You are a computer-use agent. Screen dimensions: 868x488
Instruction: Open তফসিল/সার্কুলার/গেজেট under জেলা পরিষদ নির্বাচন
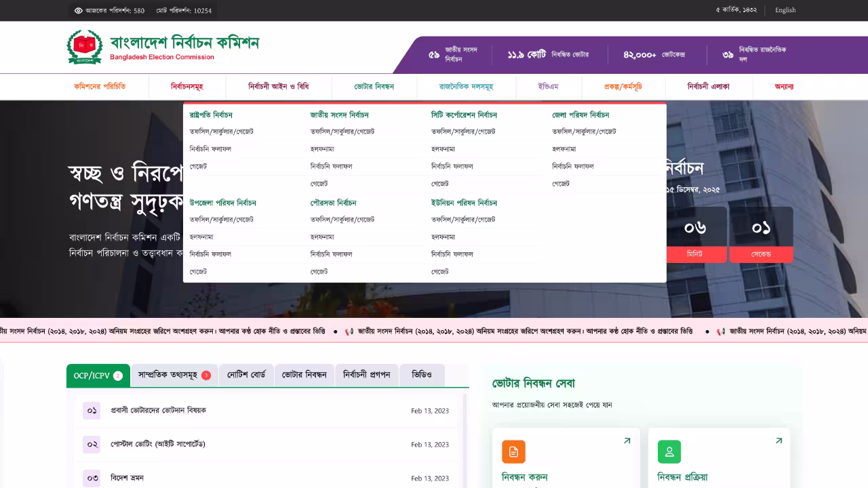(584, 131)
